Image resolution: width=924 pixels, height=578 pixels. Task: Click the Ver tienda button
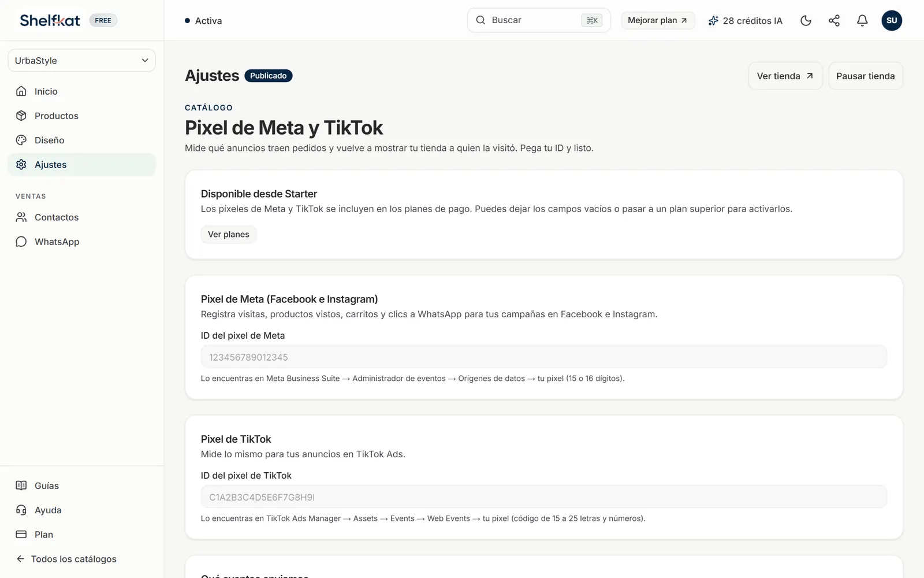click(785, 76)
